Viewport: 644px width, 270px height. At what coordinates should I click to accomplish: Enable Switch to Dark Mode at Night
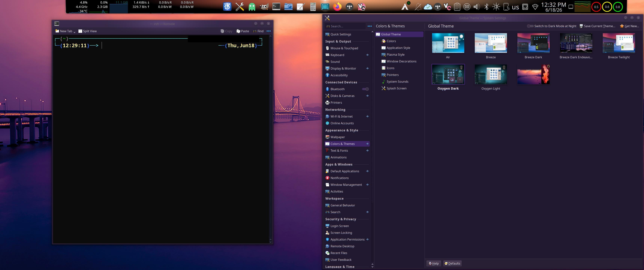(x=551, y=26)
